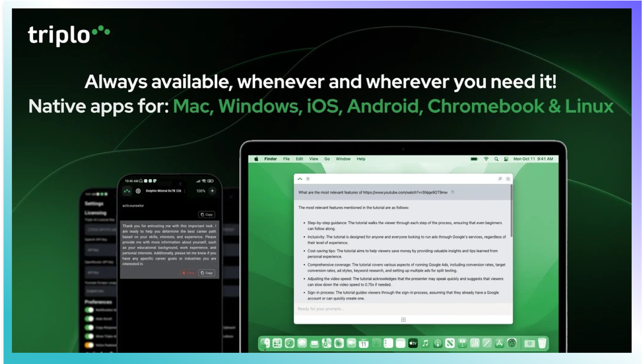Open Keynote from the Dock
Screen dimensions: 643x364
click(462, 343)
